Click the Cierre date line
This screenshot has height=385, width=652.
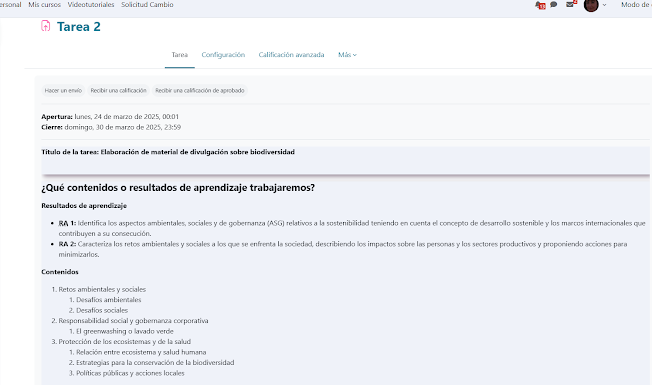coord(111,127)
